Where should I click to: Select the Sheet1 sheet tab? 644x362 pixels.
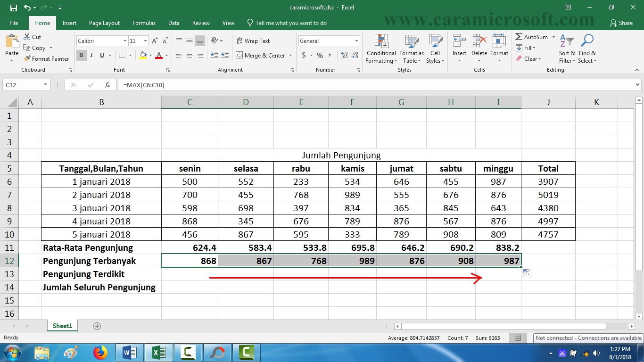point(62,326)
